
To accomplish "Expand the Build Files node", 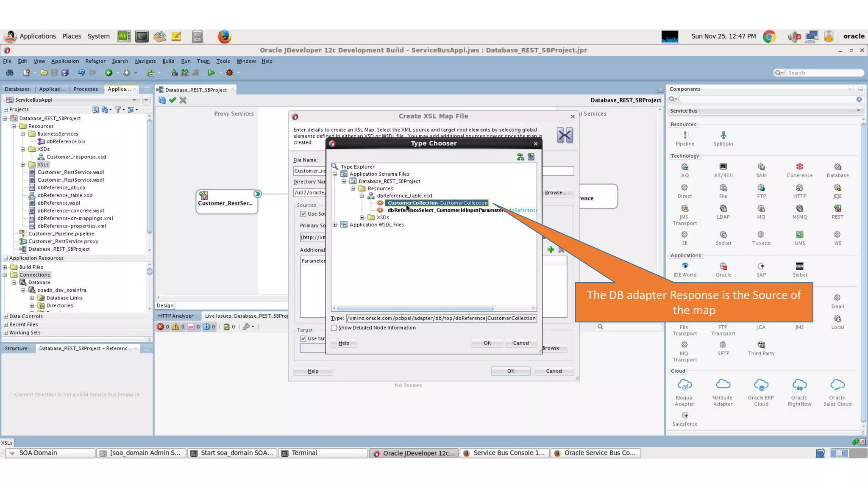I will point(5,267).
